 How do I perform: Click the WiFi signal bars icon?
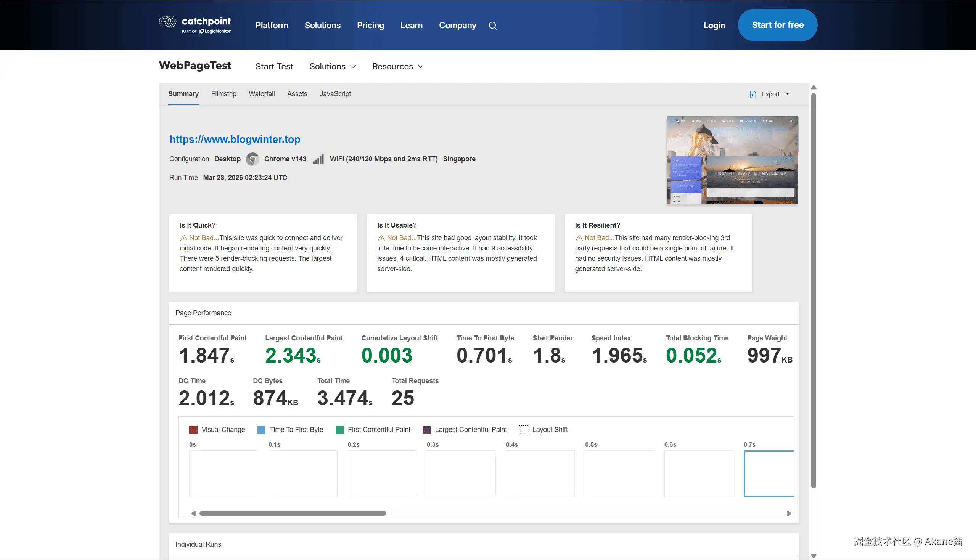(318, 159)
